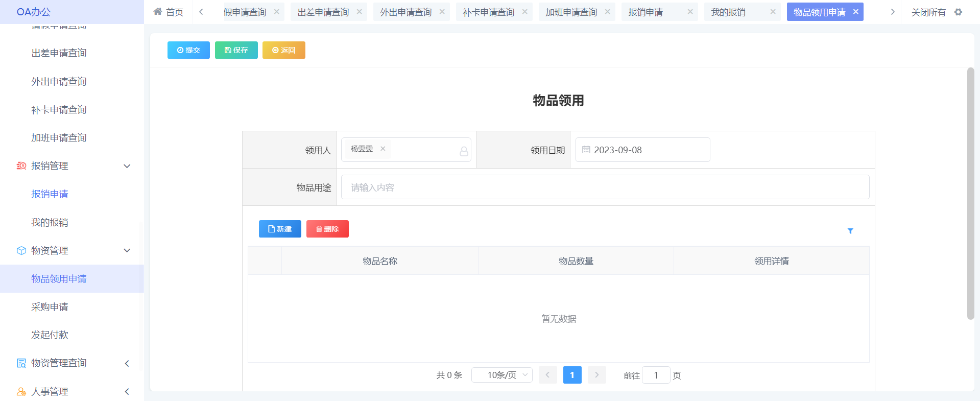
Task: Click the blue 新建 button
Action: point(280,229)
